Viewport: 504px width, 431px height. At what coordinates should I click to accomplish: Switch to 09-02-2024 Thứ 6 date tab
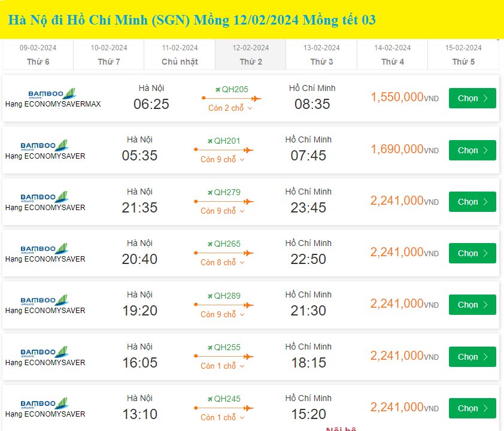38,54
